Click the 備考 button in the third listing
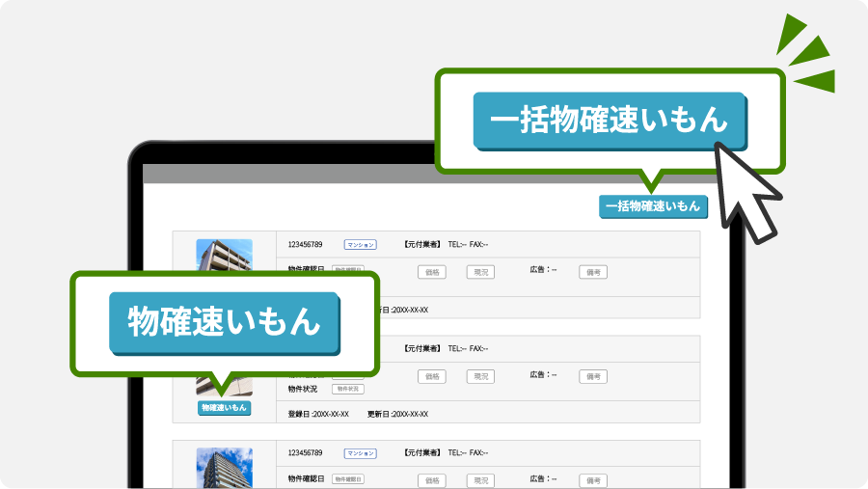The width and height of the screenshot is (868, 489). 593,480
